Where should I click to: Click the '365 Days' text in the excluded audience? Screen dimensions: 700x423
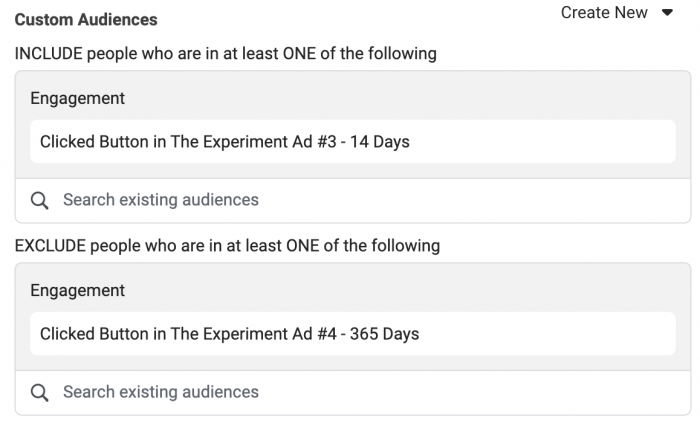[x=384, y=334]
